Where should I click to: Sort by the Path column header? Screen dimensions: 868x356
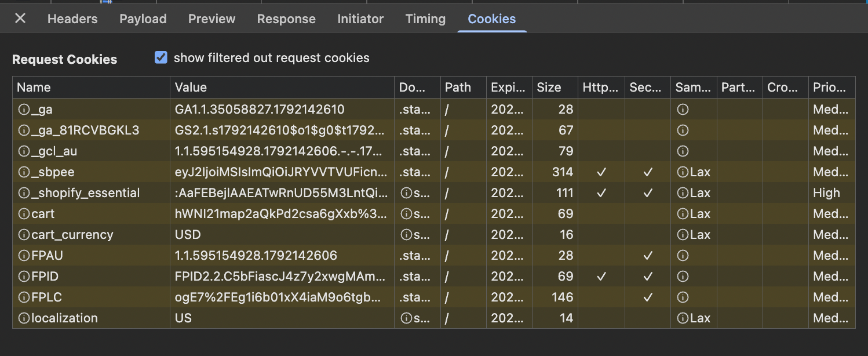464,88
